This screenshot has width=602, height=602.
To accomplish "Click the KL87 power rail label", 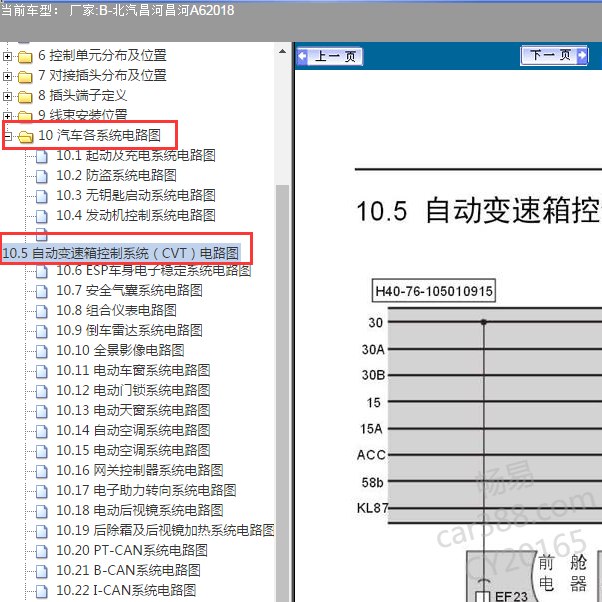I will pos(372,508).
